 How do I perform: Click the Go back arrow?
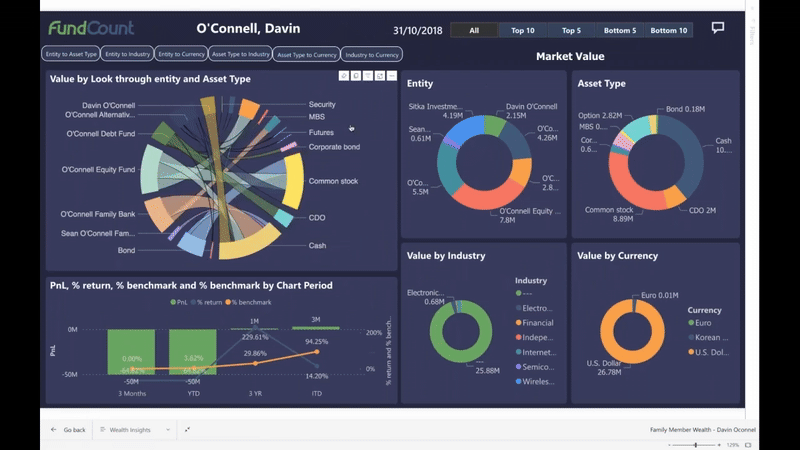coord(54,430)
